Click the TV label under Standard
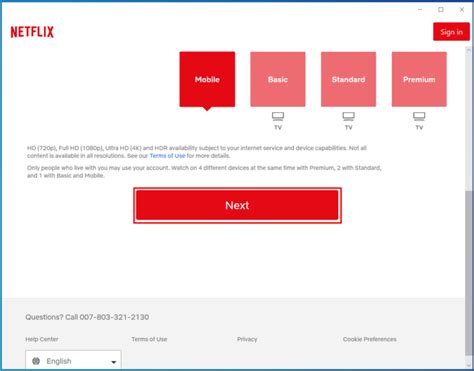The height and width of the screenshot is (371, 474). [x=348, y=127]
